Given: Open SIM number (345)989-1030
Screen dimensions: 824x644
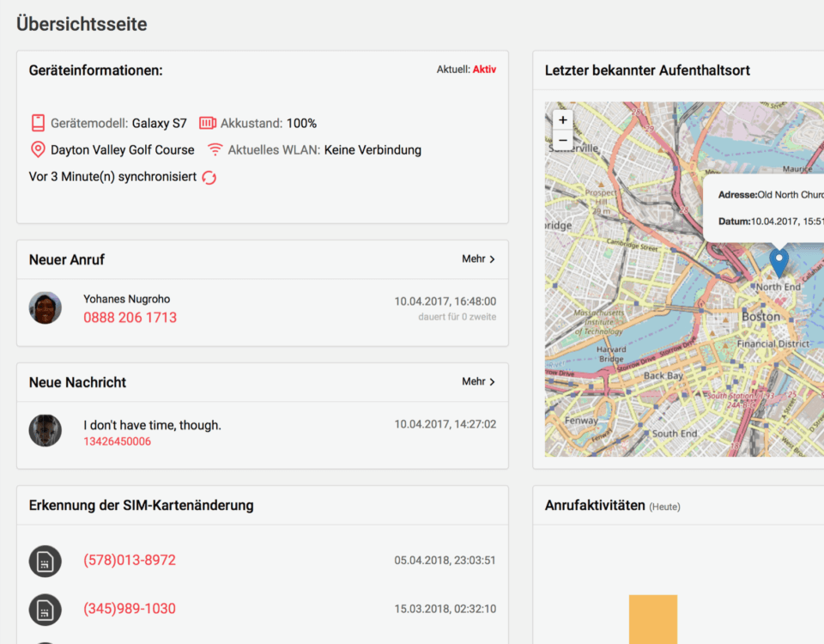Looking at the screenshot, I should (130, 609).
